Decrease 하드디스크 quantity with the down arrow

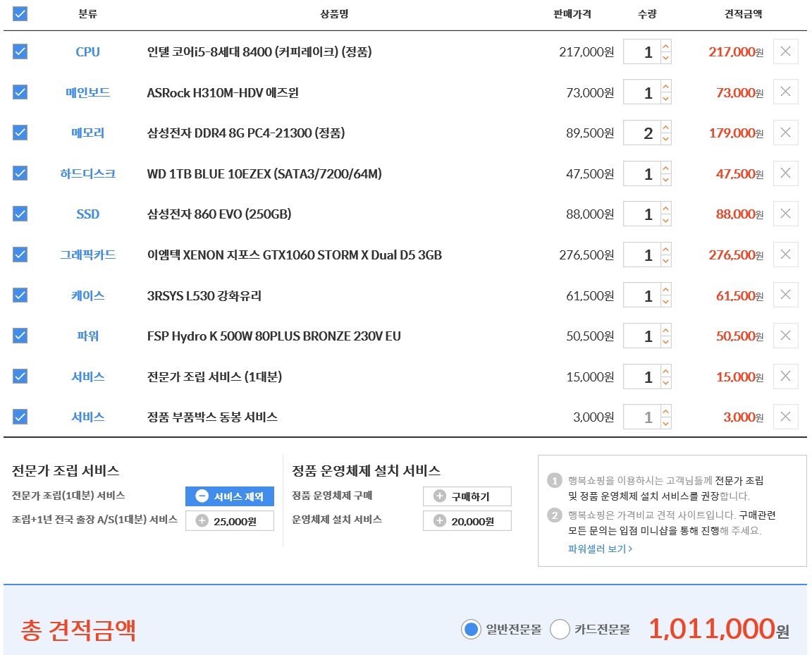tap(666, 180)
